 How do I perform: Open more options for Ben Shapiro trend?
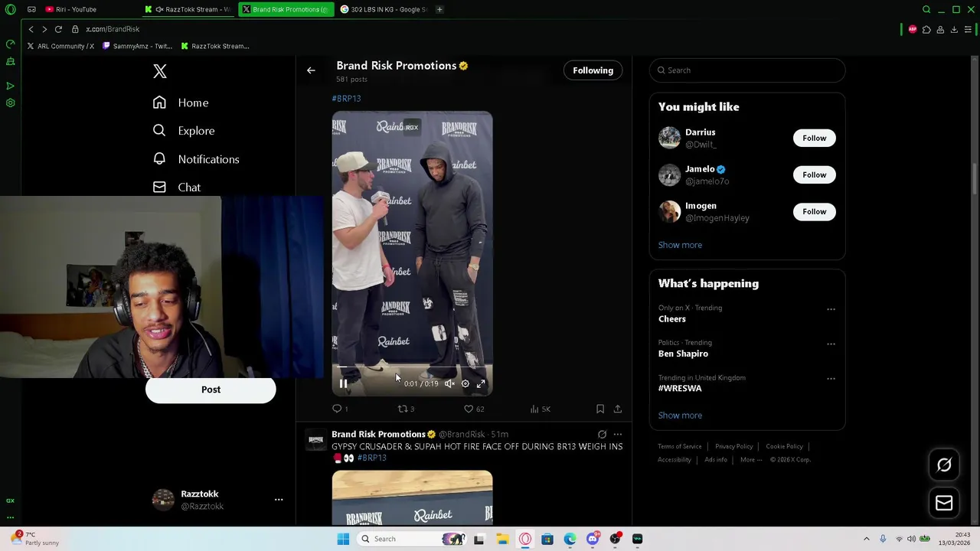(831, 344)
